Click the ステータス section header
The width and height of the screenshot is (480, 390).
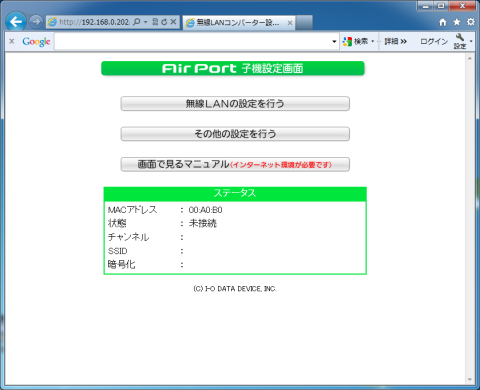tap(235, 193)
